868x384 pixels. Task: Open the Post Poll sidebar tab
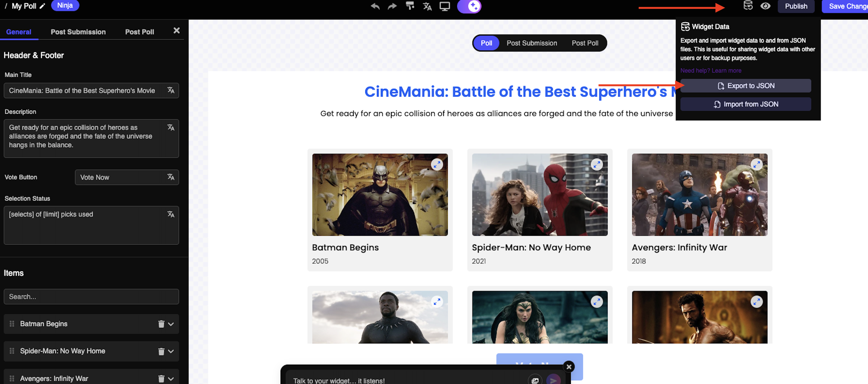[140, 32]
